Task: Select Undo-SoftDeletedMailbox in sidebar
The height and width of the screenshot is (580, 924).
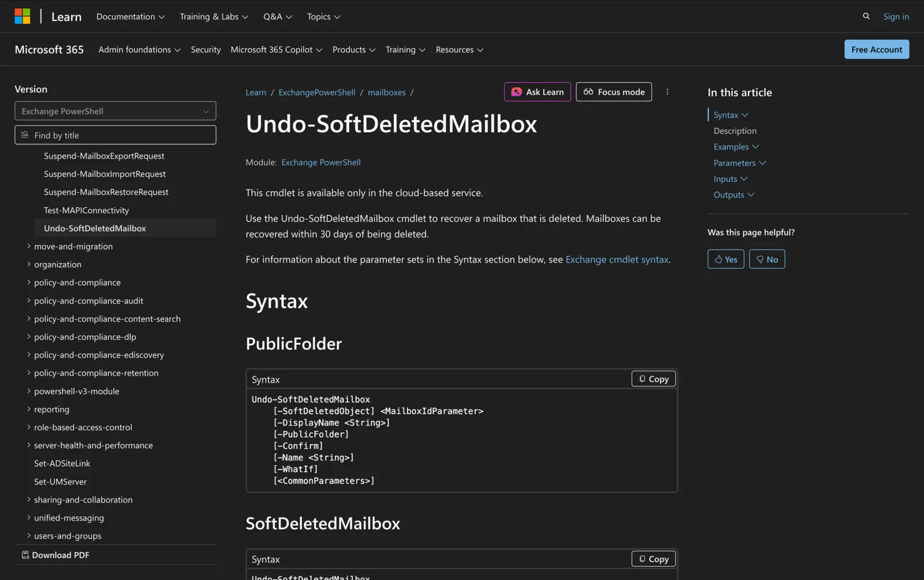Action: 125,228
